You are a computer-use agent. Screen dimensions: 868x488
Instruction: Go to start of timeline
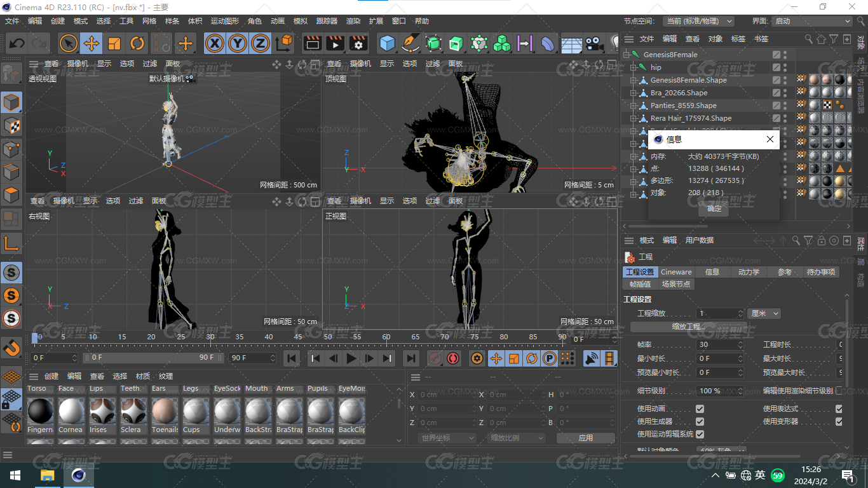[x=292, y=358]
